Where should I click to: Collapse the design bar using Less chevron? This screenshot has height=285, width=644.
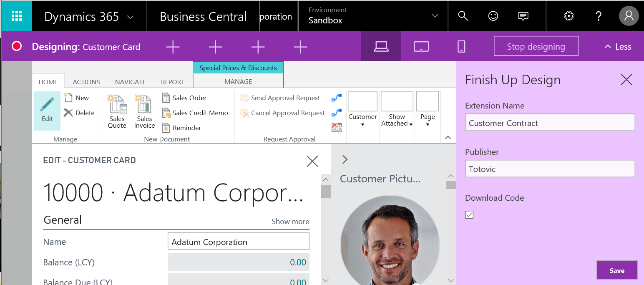[x=617, y=46]
